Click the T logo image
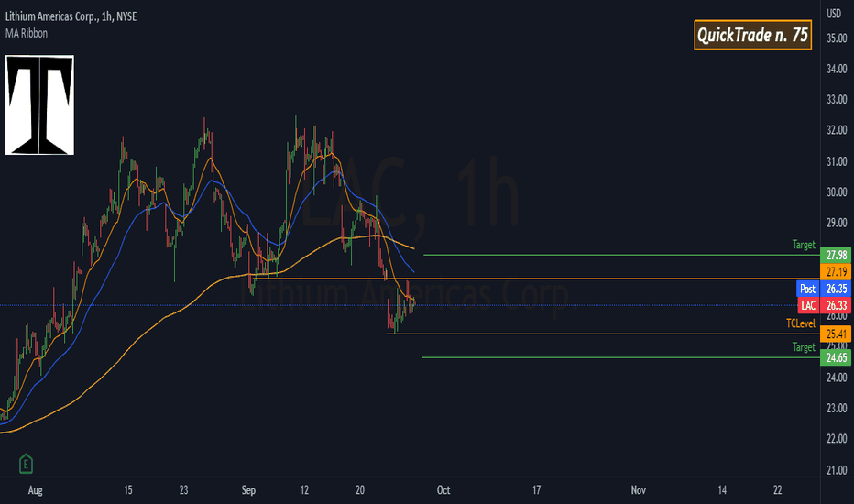Viewport: 854px width, 504px height. [x=39, y=105]
